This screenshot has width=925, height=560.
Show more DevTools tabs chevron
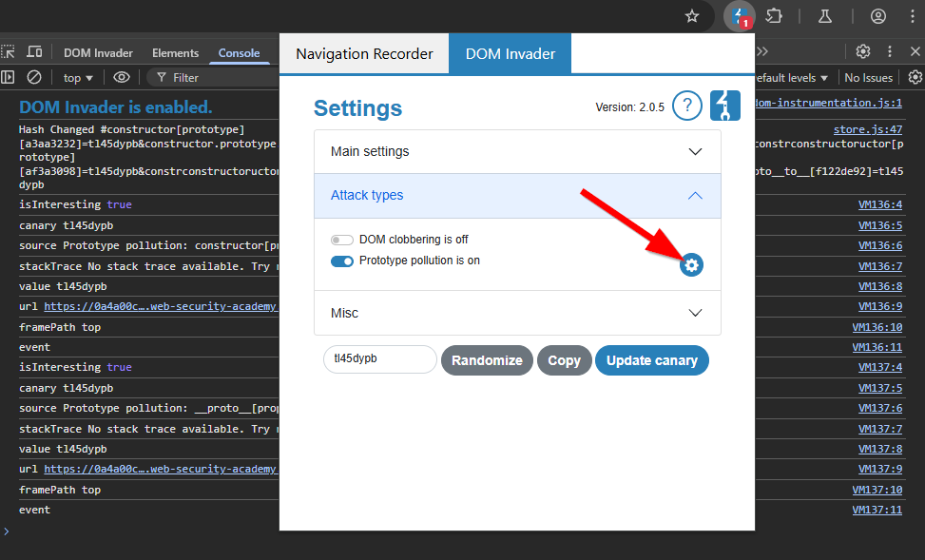(x=762, y=52)
